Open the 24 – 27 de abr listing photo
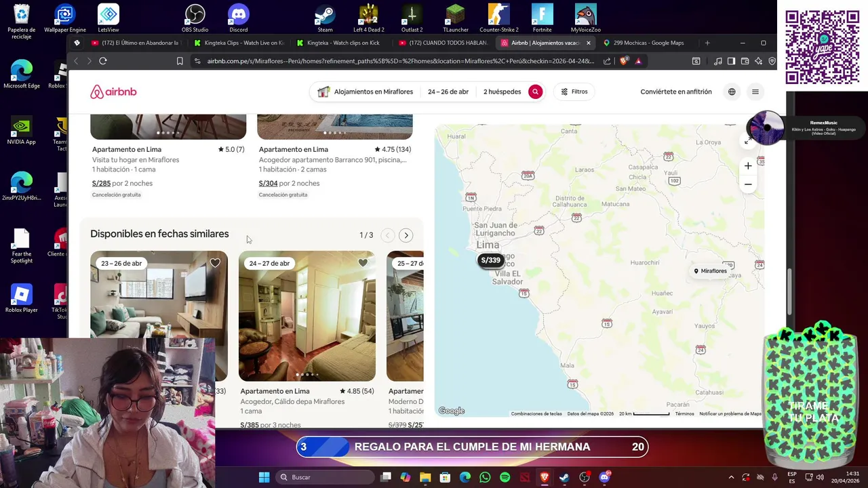The width and height of the screenshot is (868, 488). click(307, 316)
